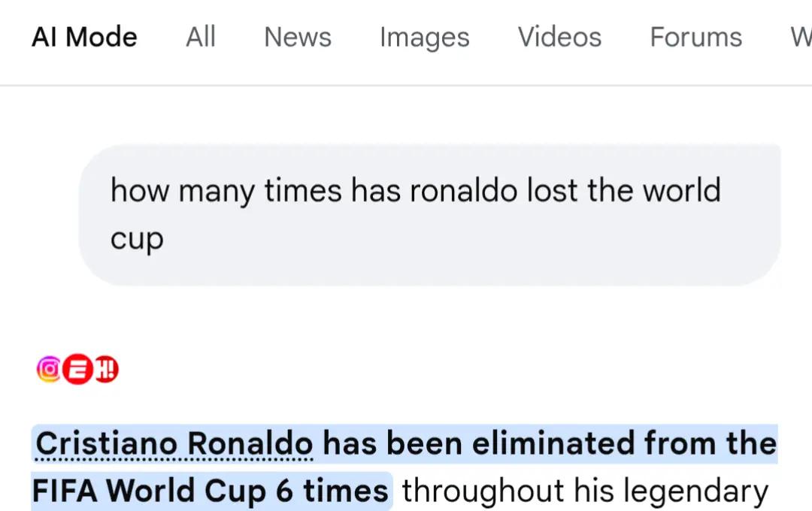Switch to the All results tab
This screenshot has width=812, height=511.
[201, 38]
